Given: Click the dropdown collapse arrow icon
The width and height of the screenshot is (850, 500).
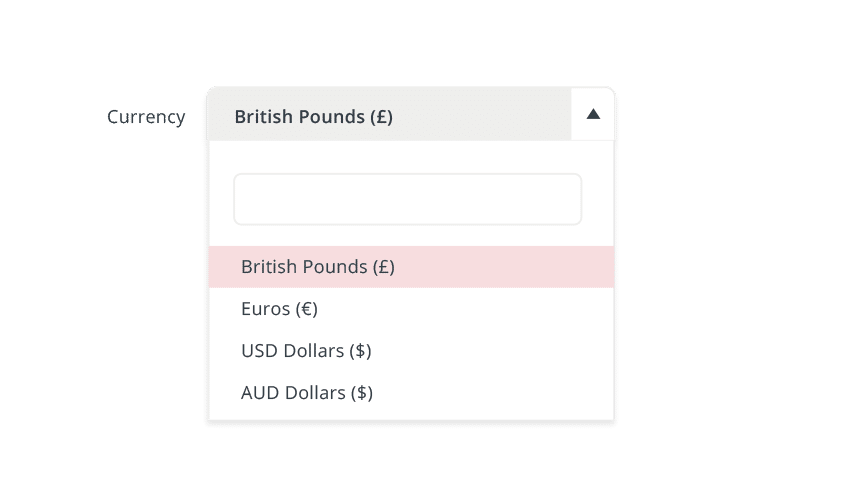Looking at the screenshot, I should (x=593, y=114).
